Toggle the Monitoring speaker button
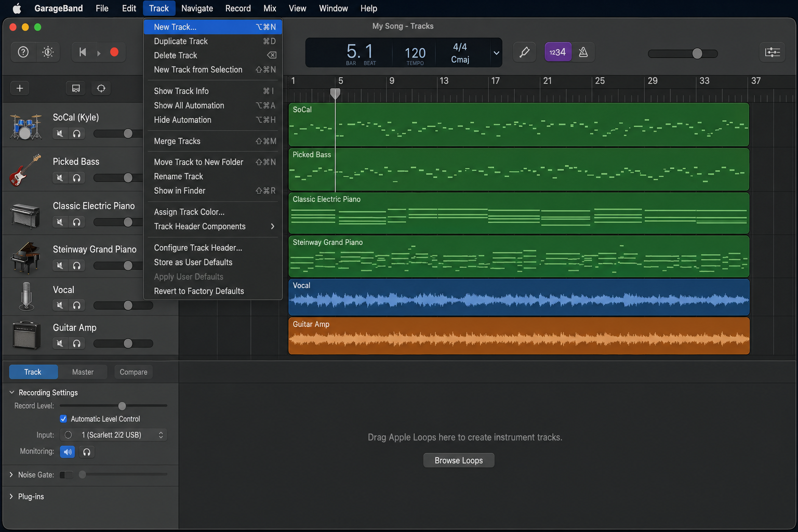This screenshot has width=798, height=532. point(68,452)
